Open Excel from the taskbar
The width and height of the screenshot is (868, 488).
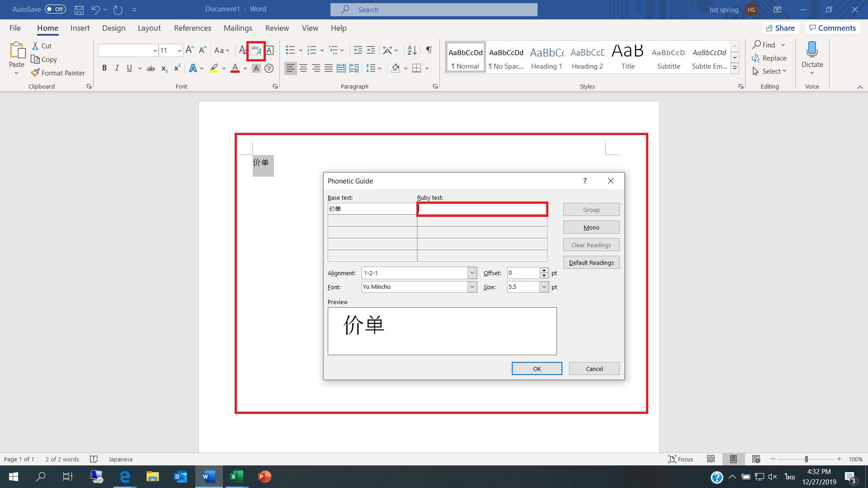pos(236,477)
